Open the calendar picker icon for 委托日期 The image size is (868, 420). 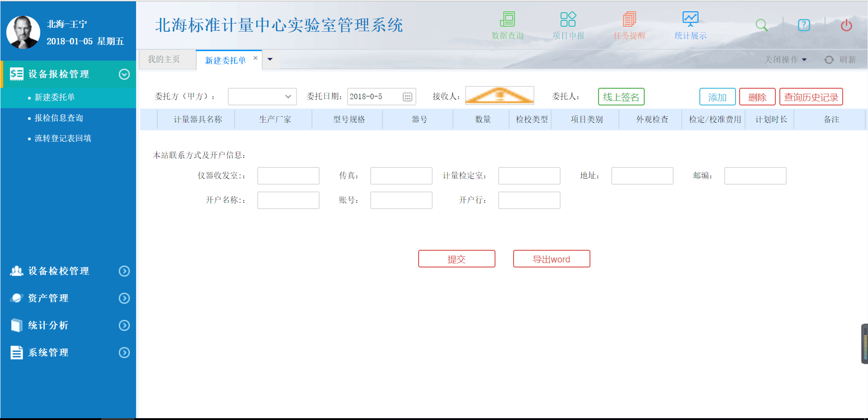[x=407, y=96]
